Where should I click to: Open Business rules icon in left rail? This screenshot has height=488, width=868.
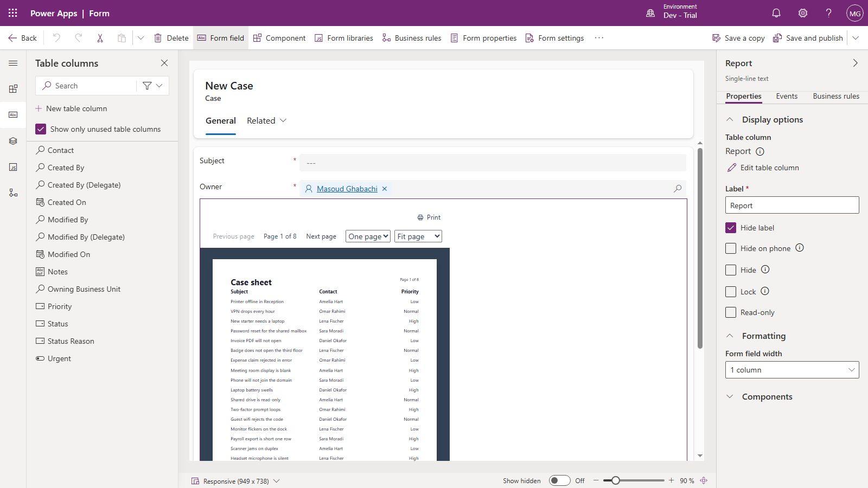click(x=13, y=193)
